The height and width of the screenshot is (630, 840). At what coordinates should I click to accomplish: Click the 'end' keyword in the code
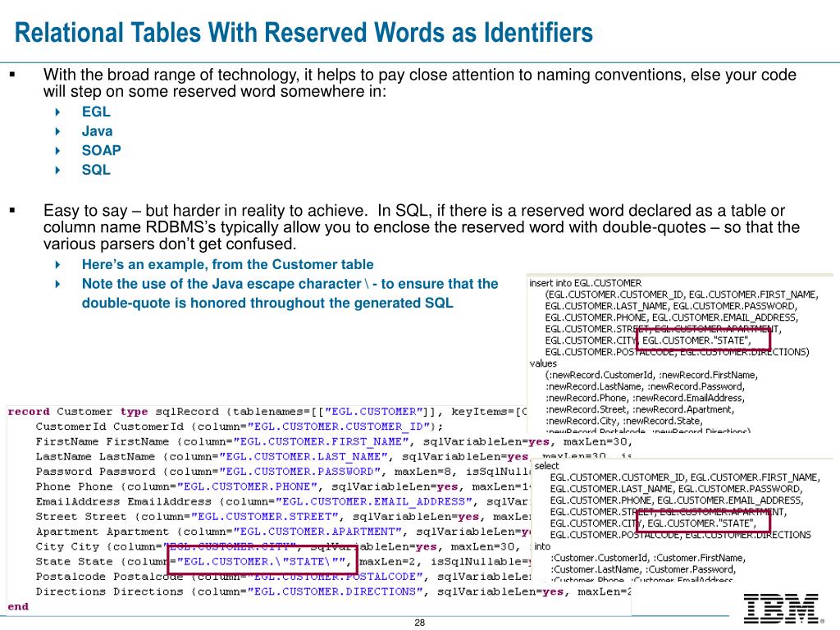18,606
